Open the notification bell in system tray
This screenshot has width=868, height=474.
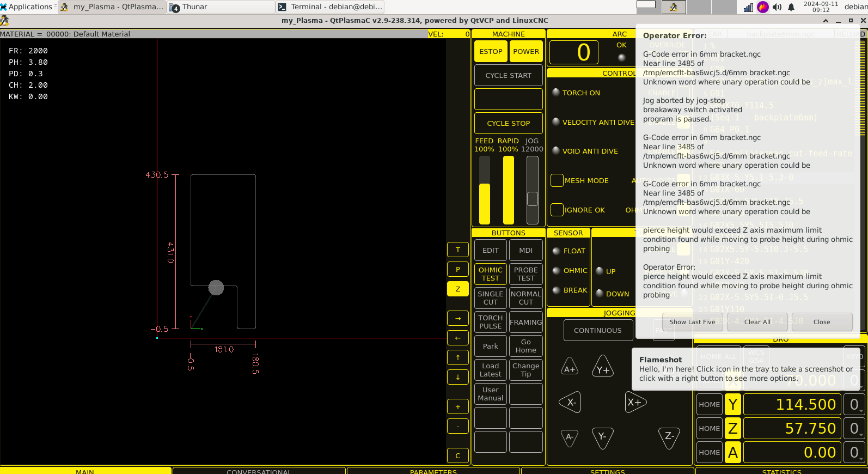click(791, 7)
